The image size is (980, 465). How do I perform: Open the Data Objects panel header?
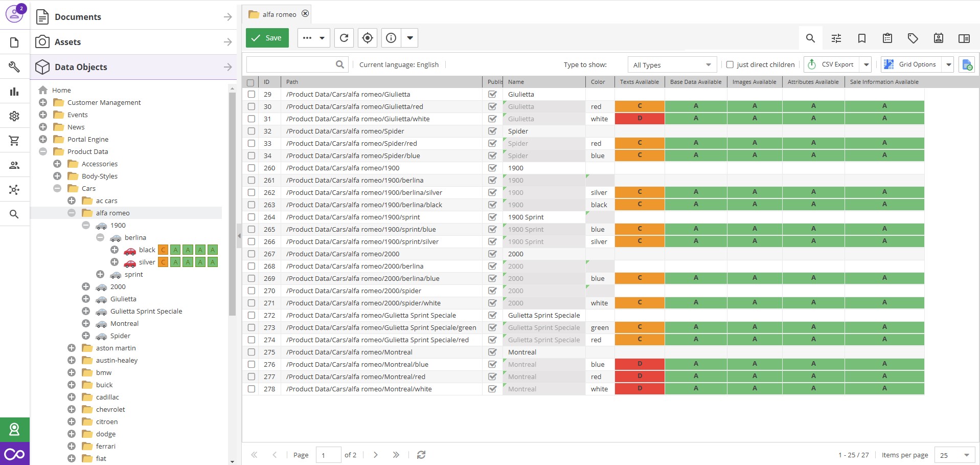[133, 67]
